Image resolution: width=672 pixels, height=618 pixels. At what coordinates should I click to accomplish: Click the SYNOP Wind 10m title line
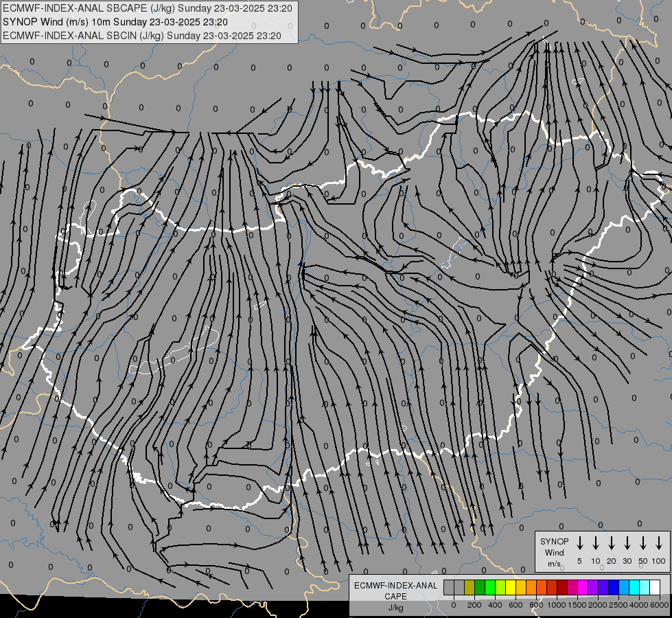click(115, 22)
